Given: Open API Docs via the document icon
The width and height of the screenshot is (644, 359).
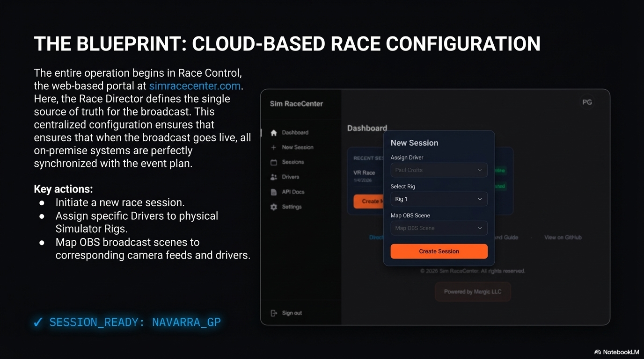Looking at the screenshot, I should point(274,192).
